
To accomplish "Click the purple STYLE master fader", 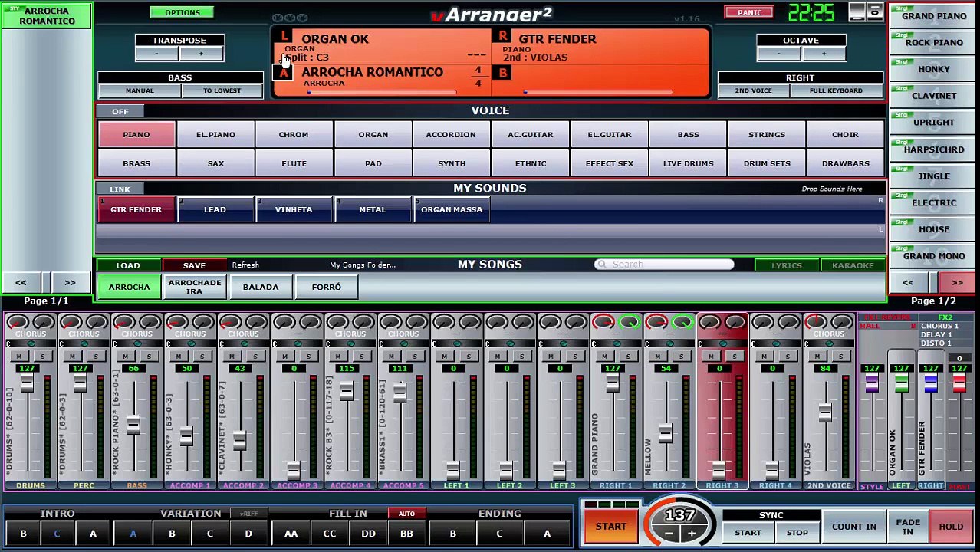I will tap(872, 384).
